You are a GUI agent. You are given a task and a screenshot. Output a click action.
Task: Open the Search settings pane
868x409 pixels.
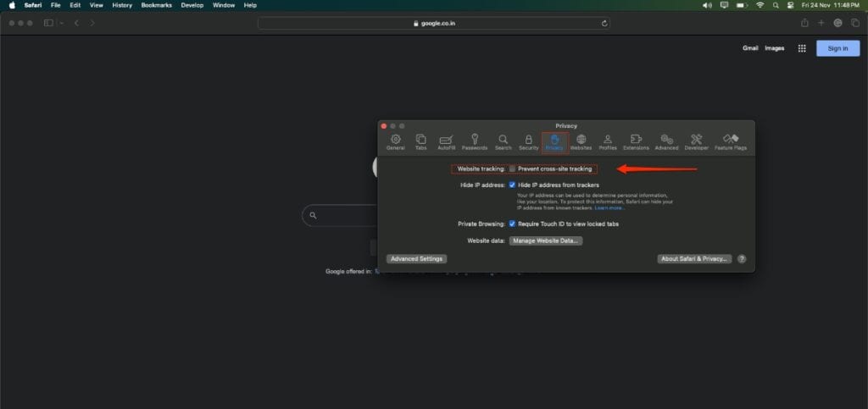tap(503, 142)
